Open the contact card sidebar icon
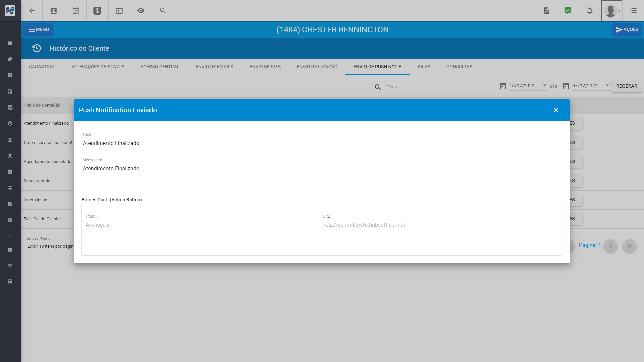Image resolution: width=644 pixels, height=362 pixels. click(10, 75)
